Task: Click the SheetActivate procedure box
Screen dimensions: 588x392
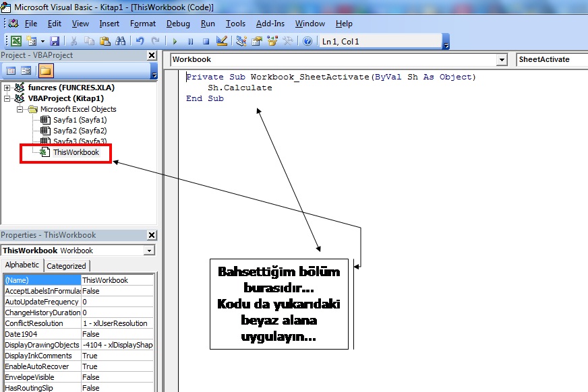Action: point(552,59)
